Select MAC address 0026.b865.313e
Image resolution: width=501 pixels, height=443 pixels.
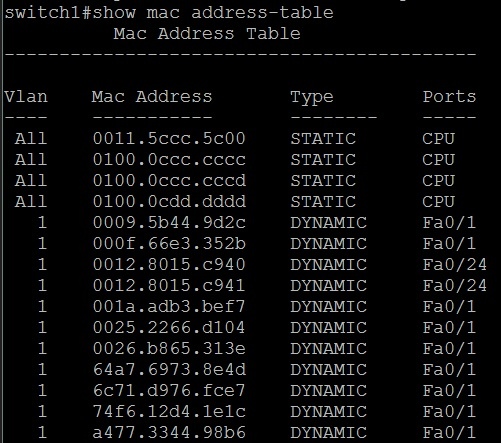tap(169, 349)
